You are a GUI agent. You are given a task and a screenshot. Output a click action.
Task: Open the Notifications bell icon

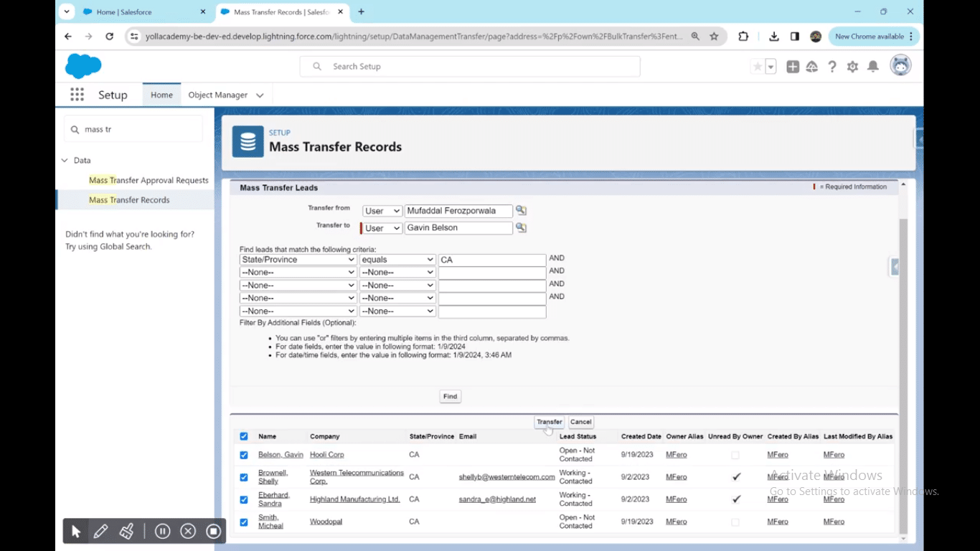point(873,67)
